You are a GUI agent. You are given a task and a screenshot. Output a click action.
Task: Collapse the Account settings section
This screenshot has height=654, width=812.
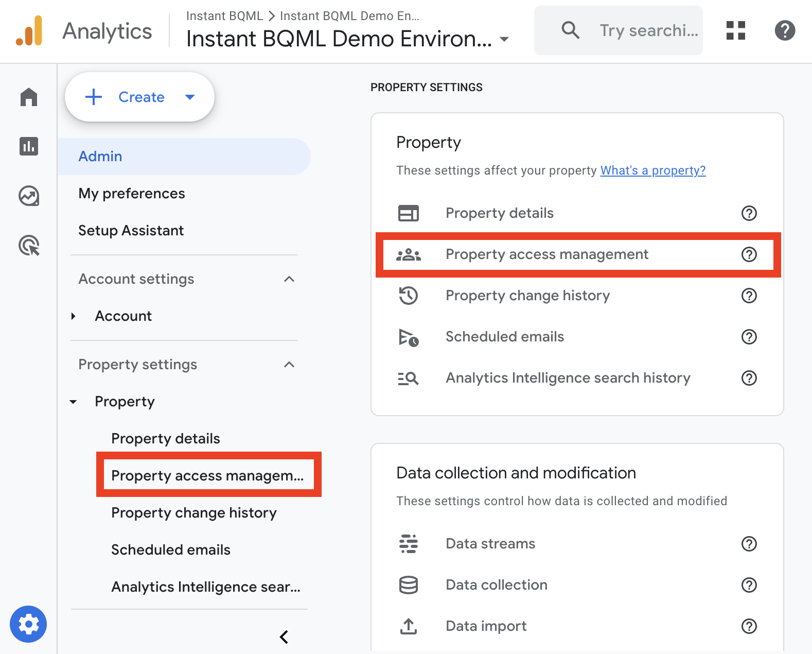pyautogui.click(x=289, y=279)
